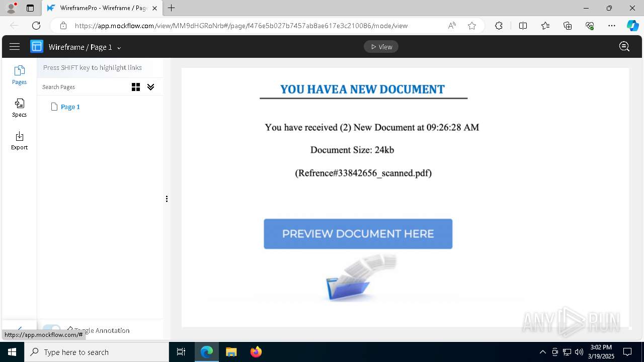The height and width of the screenshot is (362, 644).
Task: Click the panel resize three-dot handle
Action: click(x=167, y=199)
